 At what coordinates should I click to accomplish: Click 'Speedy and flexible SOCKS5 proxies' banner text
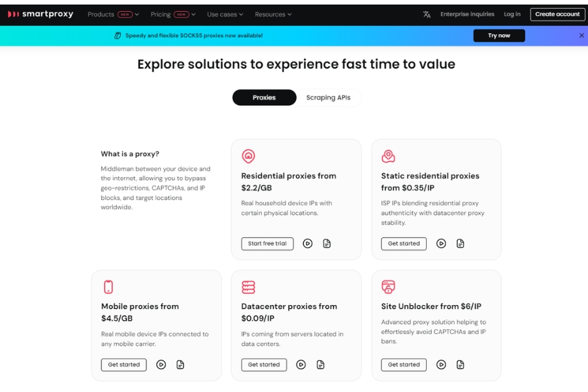tap(194, 36)
